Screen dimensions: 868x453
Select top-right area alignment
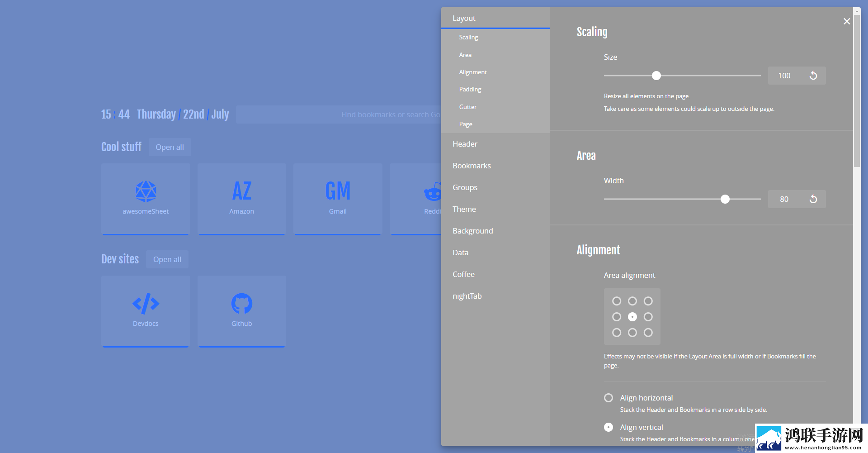pyautogui.click(x=648, y=301)
